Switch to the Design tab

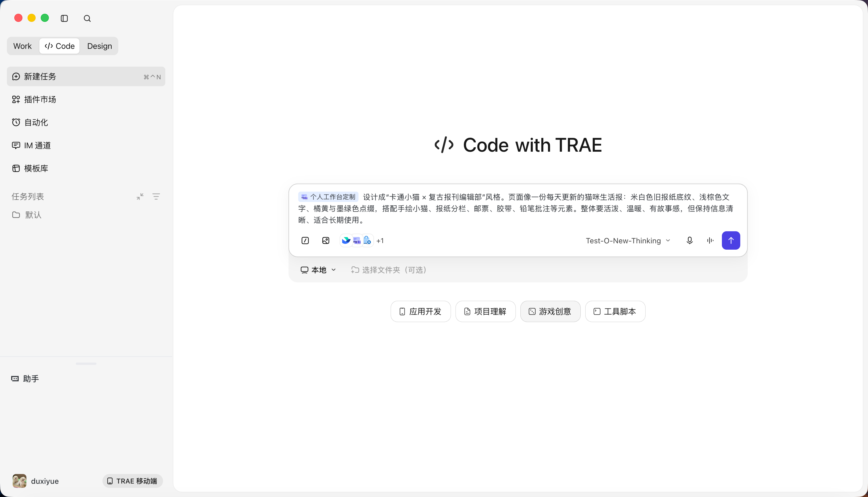[x=100, y=46]
